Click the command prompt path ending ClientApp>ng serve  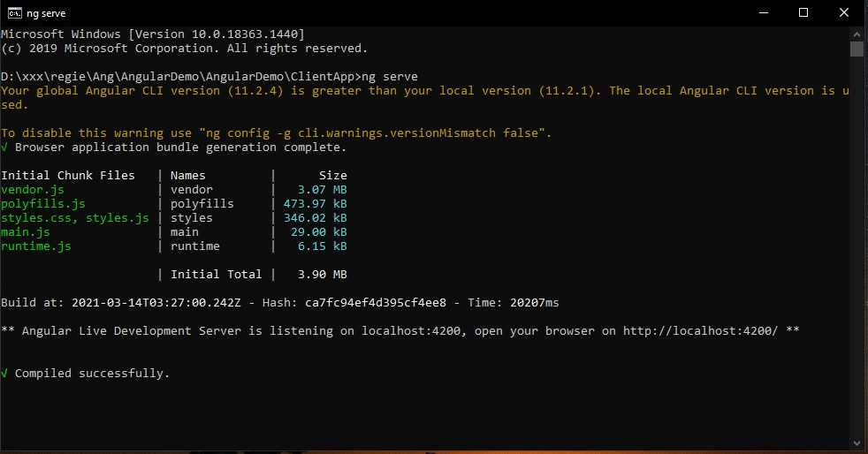click(x=209, y=77)
